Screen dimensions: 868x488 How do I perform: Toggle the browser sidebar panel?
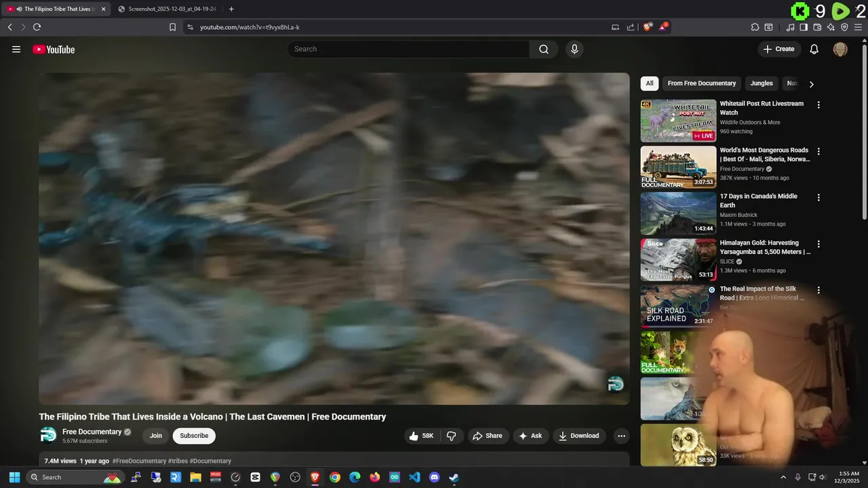click(804, 27)
